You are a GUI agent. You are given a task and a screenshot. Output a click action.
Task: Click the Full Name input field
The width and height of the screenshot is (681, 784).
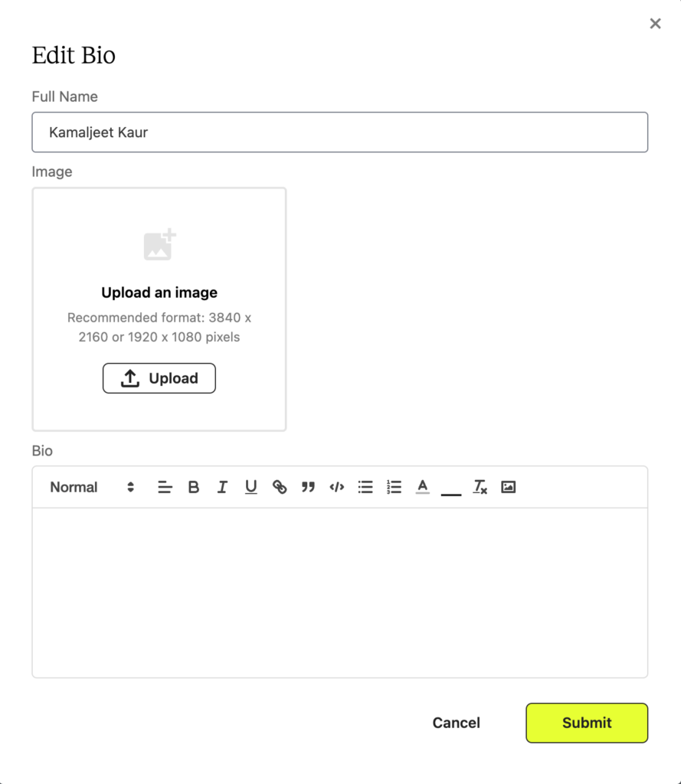(340, 132)
